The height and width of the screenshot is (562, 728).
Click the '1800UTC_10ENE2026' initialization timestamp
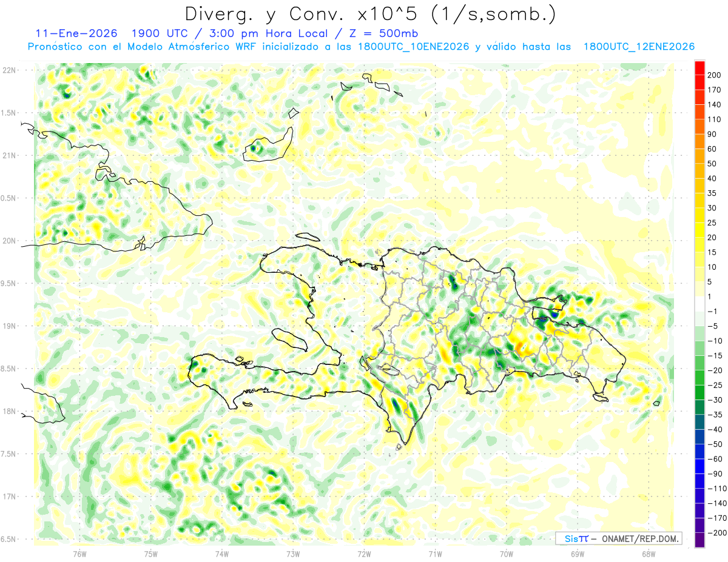pyautogui.click(x=414, y=47)
